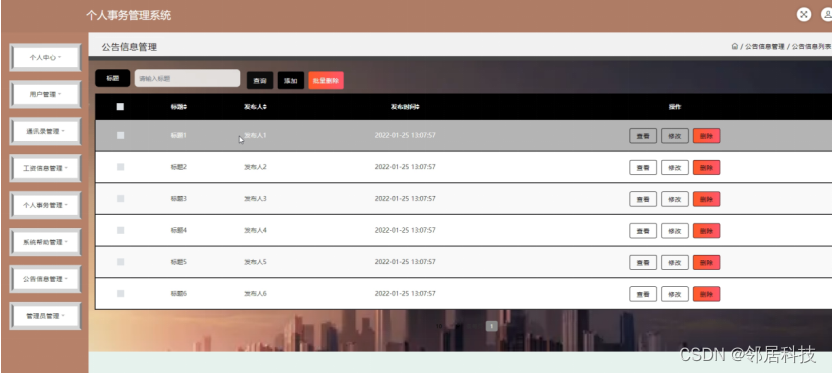
Task: Toggle fullscreen with the expand icon
Action: point(804,15)
